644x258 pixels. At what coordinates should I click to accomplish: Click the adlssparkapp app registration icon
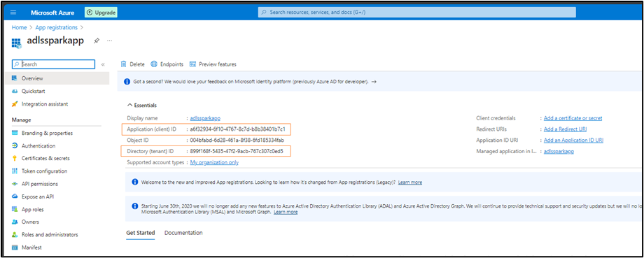point(16,43)
